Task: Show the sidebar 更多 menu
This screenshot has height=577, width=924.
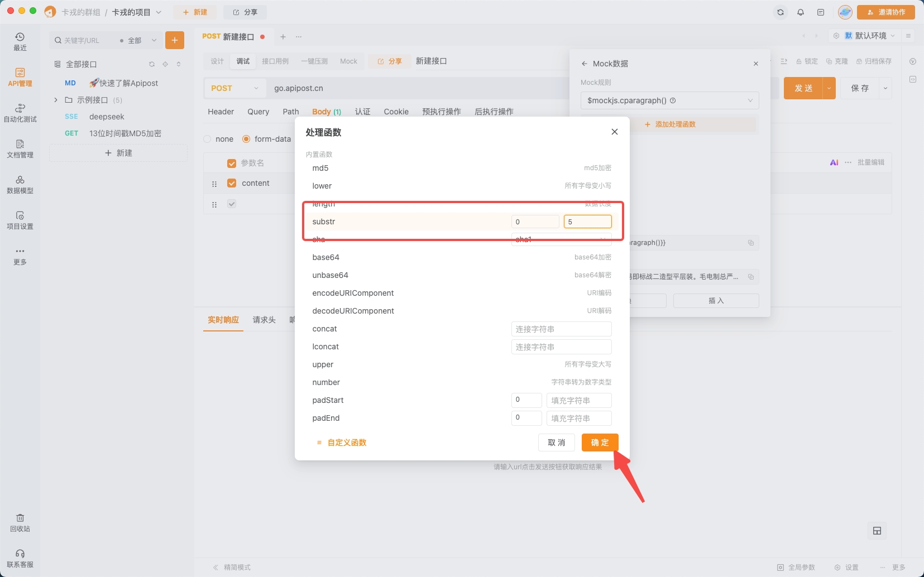Action: 20,256
